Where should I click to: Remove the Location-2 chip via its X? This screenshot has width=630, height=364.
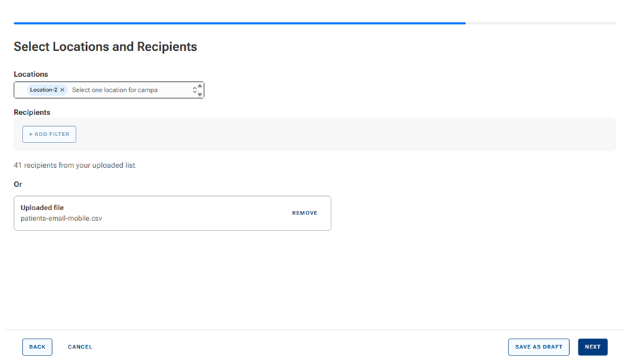click(62, 90)
